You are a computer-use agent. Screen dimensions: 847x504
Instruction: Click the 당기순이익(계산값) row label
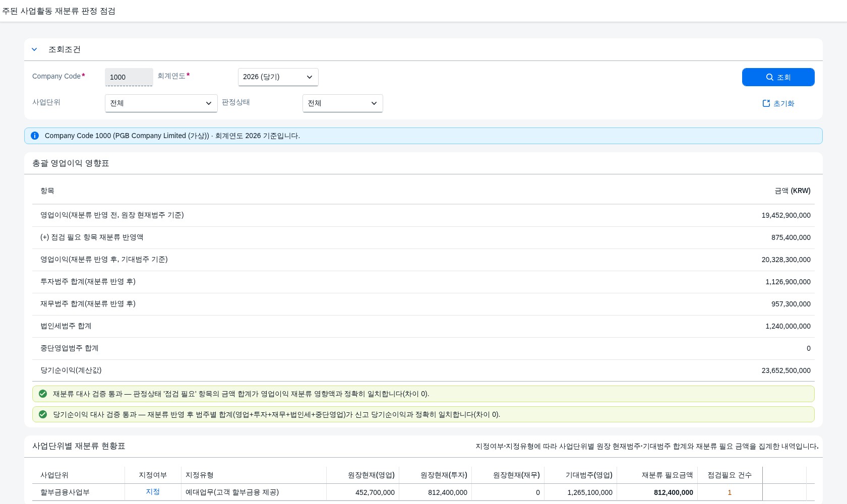pyautogui.click(x=71, y=370)
